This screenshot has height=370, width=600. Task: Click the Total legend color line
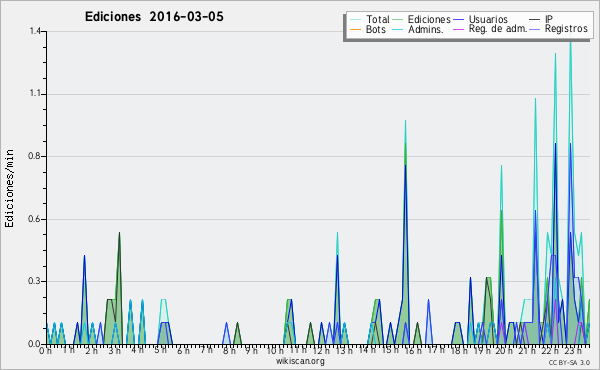[x=355, y=19]
